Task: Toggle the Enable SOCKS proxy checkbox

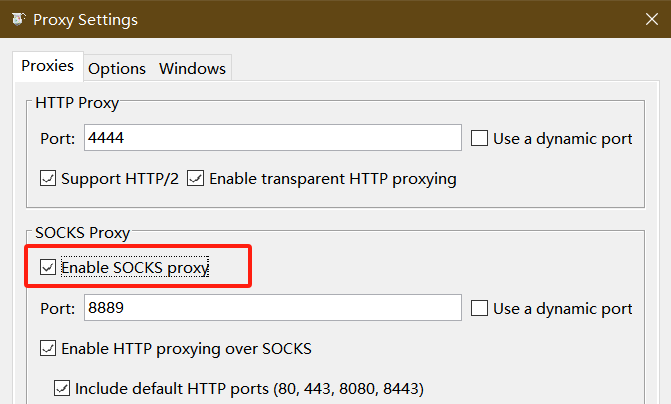Action: tap(48, 267)
